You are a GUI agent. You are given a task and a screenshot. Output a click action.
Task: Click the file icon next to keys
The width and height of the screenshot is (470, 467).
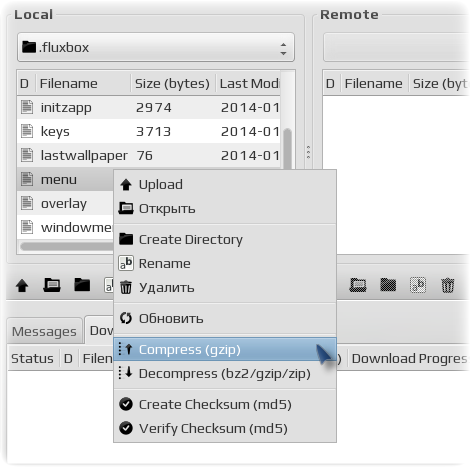[x=27, y=131]
